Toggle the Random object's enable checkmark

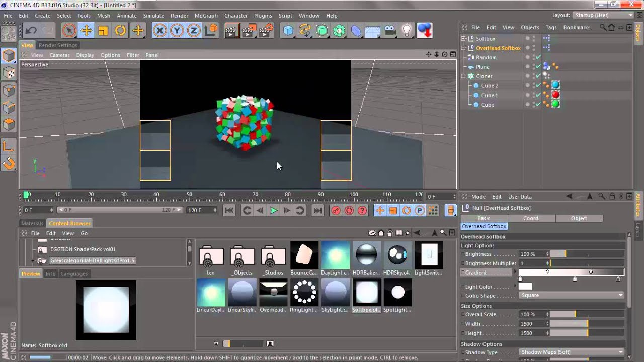[538, 57]
